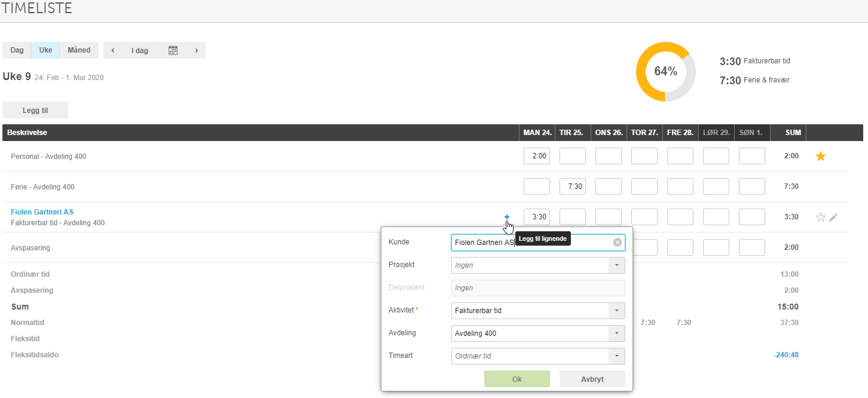Edit Monday hours for Fiolen Gartneri row
This screenshot has height=398, width=868.
(x=537, y=217)
